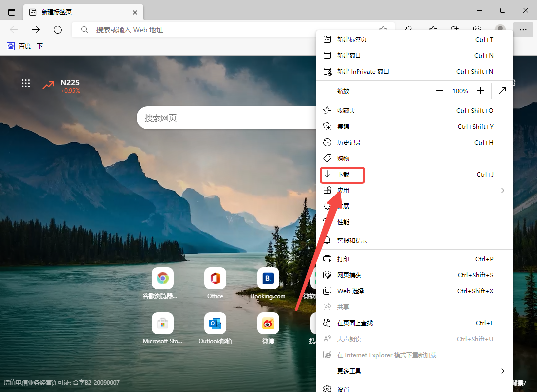This screenshot has width=537, height=392.
Task: Refresh the current page
Action: coord(58,30)
